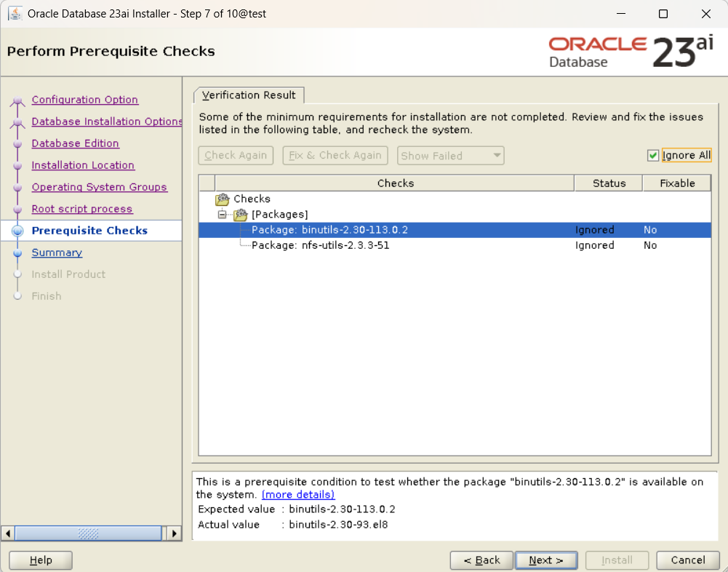Open Database Installation Options step
This screenshot has width=728, height=572.
(107, 122)
